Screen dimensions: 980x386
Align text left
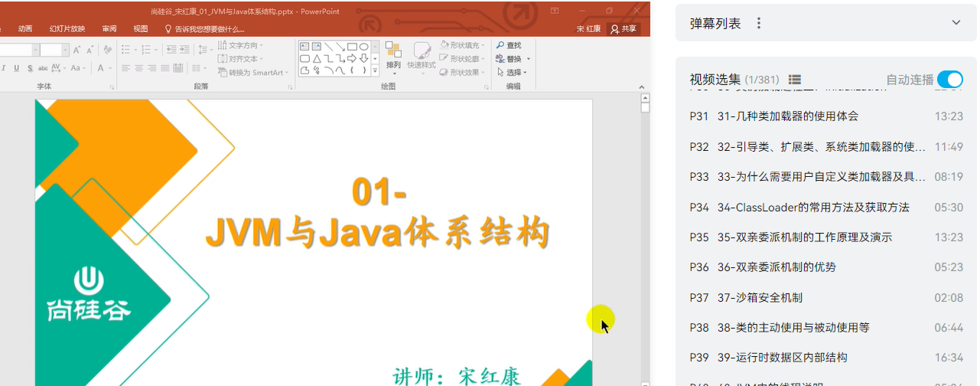(x=125, y=68)
